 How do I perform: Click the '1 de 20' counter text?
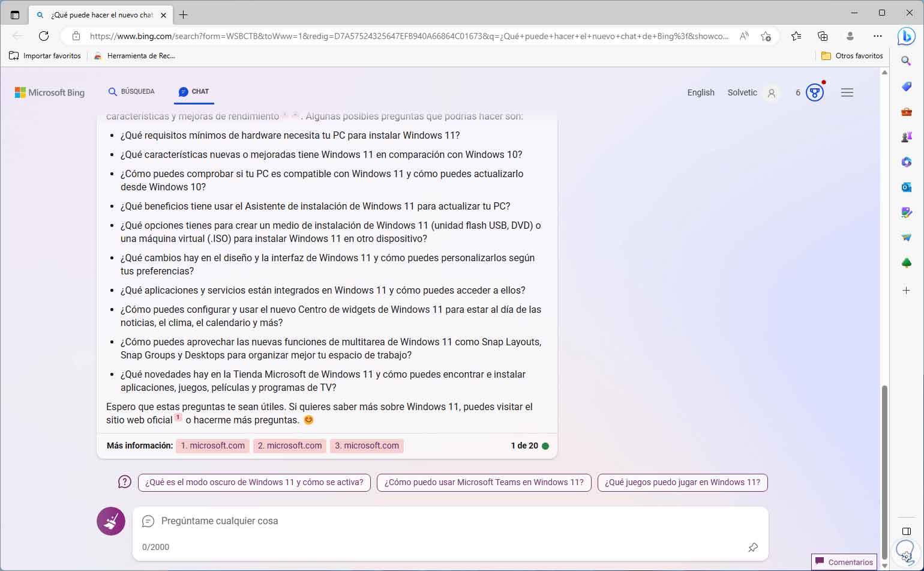(524, 446)
